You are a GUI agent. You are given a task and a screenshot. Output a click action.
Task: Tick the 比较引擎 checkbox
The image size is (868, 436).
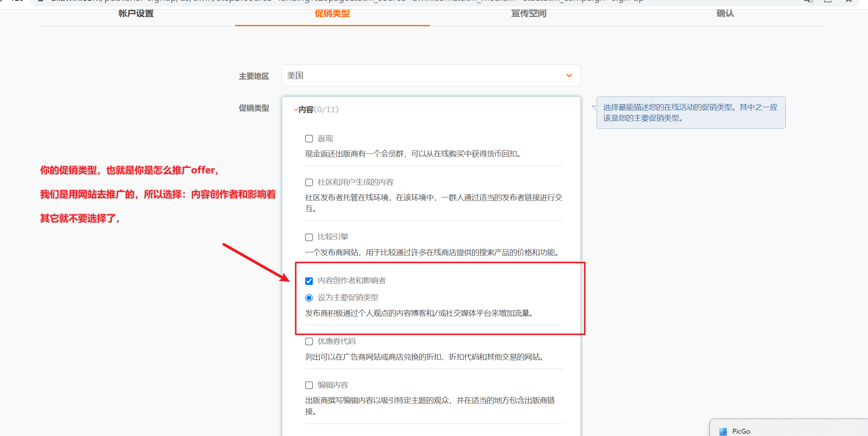pyautogui.click(x=309, y=237)
